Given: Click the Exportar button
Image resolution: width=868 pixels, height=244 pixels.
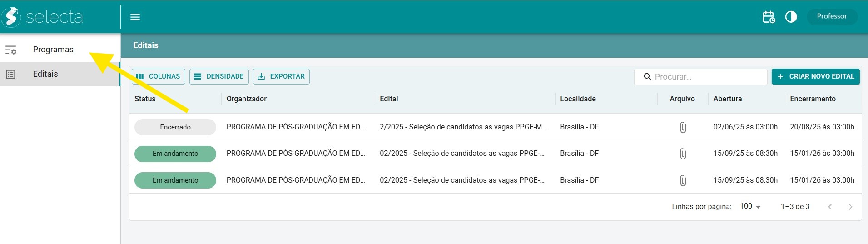Looking at the screenshot, I should pos(281,76).
